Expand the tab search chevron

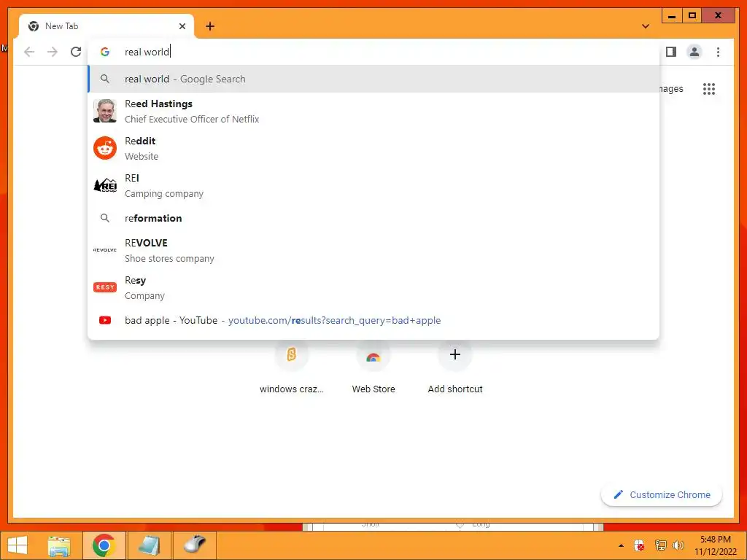pyautogui.click(x=646, y=26)
